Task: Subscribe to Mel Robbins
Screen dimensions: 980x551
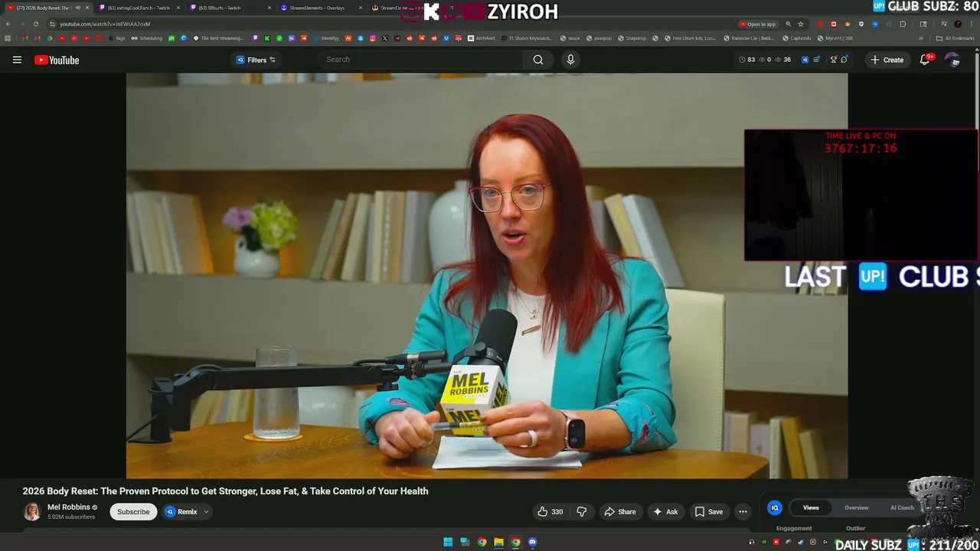Action: tap(133, 512)
